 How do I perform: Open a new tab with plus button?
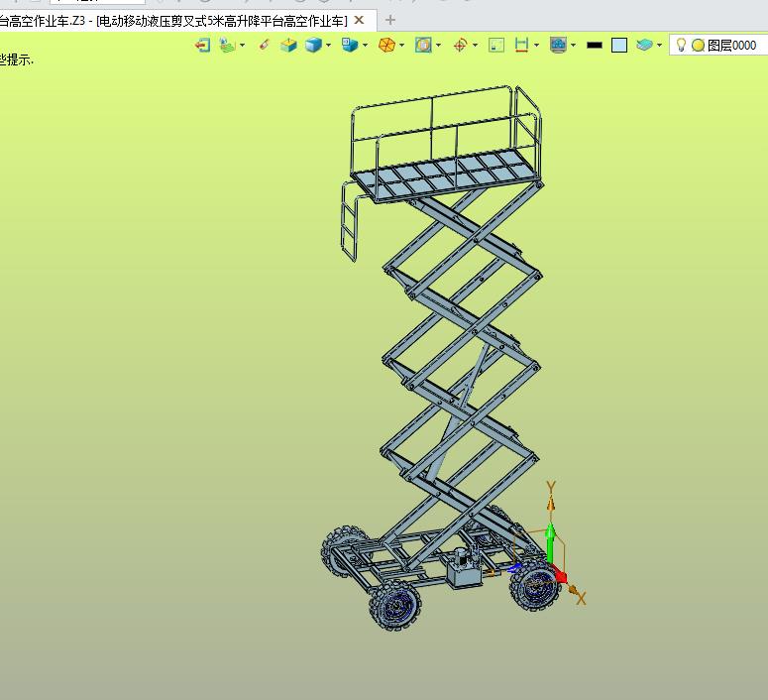click(390, 20)
